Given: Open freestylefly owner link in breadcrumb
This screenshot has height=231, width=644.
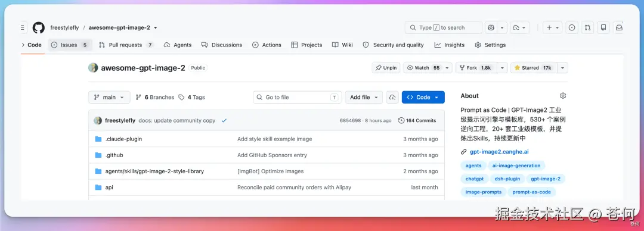Looking at the screenshot, I should (x=64, y=28).
